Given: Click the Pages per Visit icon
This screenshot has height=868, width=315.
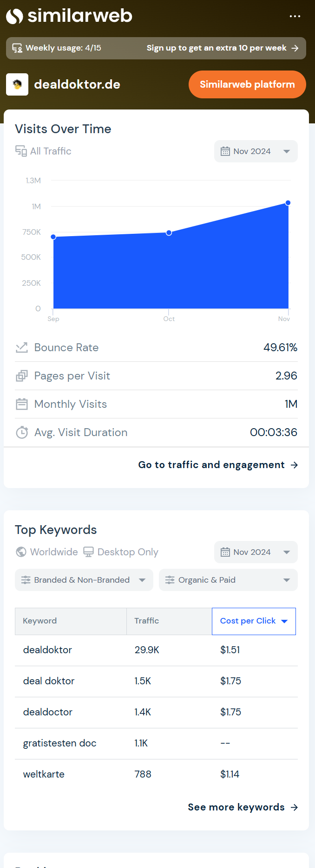Looking at the screenshot, I should tap(22, 376).
